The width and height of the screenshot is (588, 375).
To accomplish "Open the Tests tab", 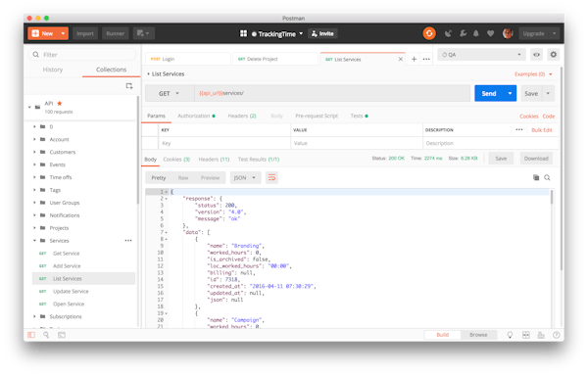I will 359,117.
